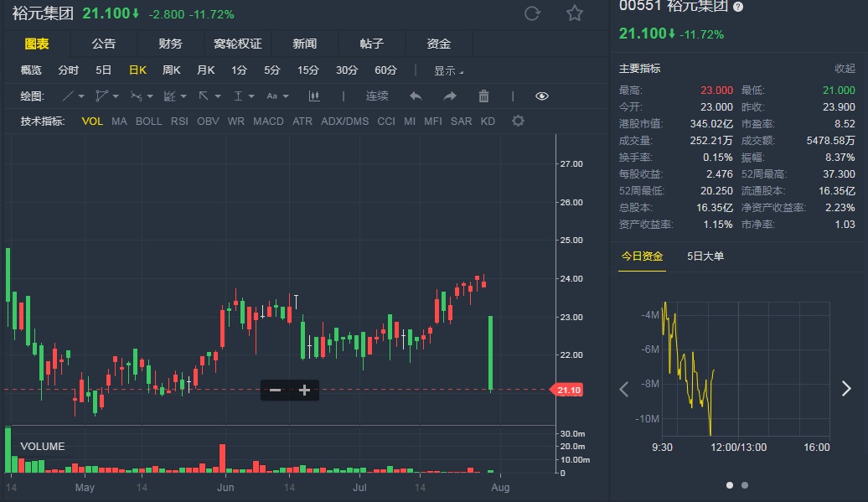Viewport: 868px width, 502px height.
Task: Zoom out the chart with minus button
Action: pyautogui.click(x=275, y=390)
